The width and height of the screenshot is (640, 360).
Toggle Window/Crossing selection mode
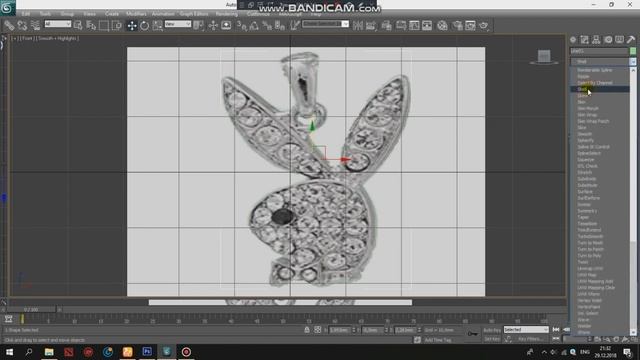point(117,25)
